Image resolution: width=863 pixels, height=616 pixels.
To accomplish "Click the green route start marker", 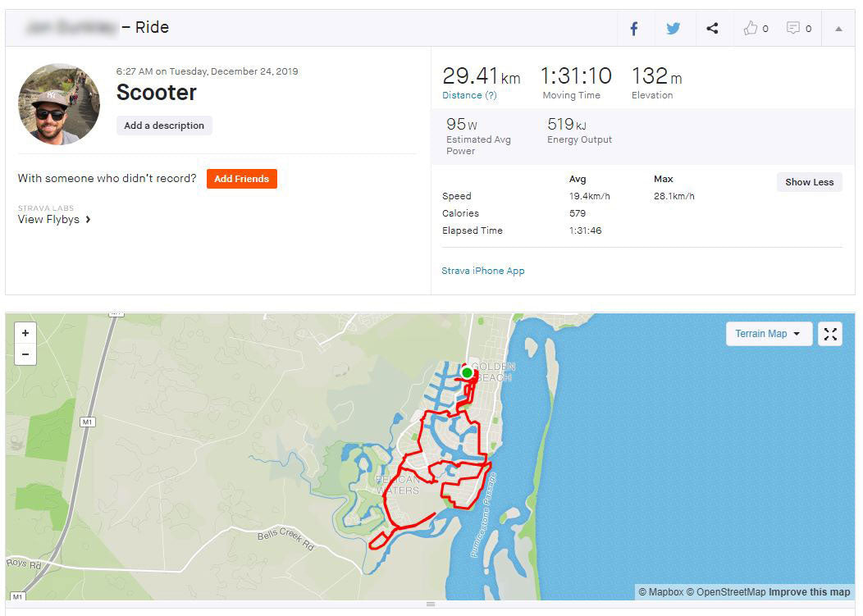I will (x=466, y=373).
